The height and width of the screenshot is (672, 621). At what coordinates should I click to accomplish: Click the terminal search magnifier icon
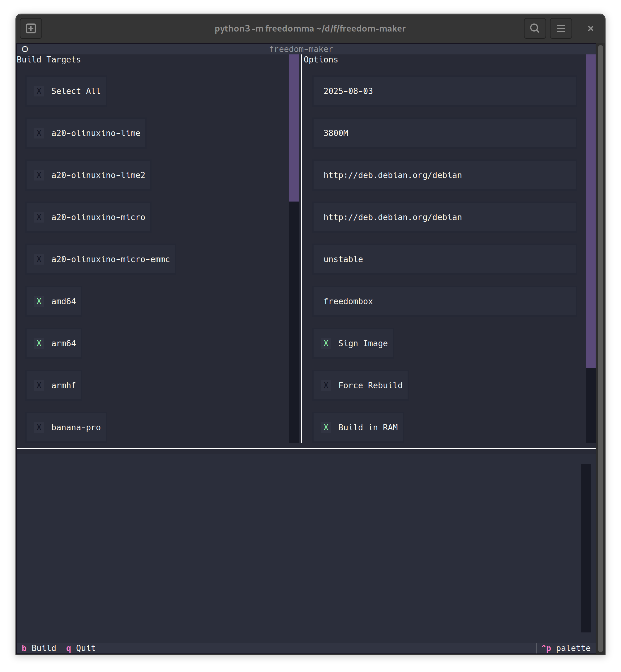pos(535,28)
